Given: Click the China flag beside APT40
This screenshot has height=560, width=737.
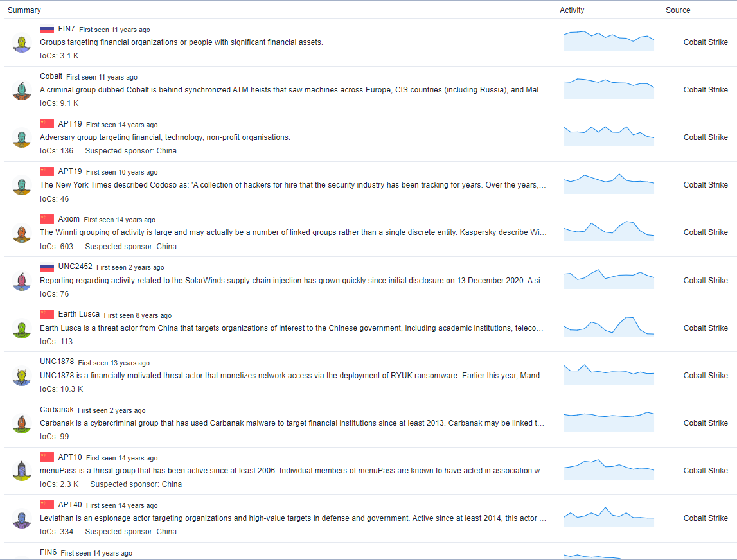Looking at the screenshot, I should [47, 505].
